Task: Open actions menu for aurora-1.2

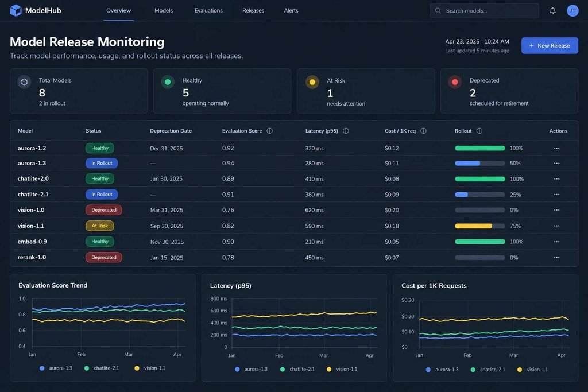Action: pyautogui.click(x=556, y=148)
